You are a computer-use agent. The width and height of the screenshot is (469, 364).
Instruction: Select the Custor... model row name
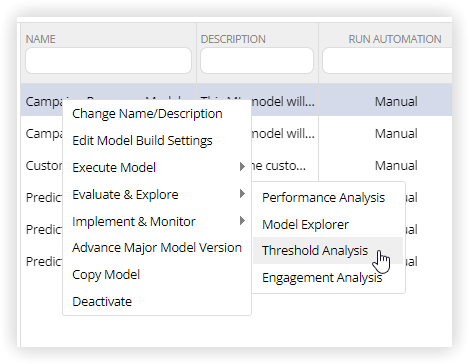44,166
